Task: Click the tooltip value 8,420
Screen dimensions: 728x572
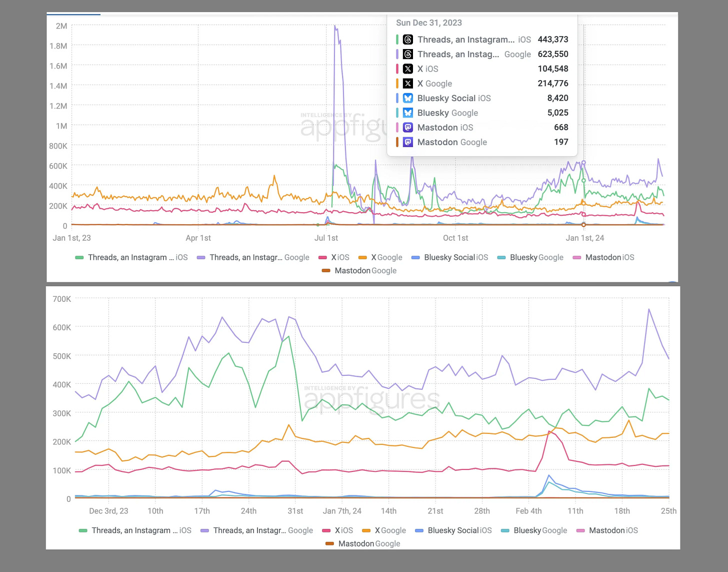Action: [x=558, y=98]
